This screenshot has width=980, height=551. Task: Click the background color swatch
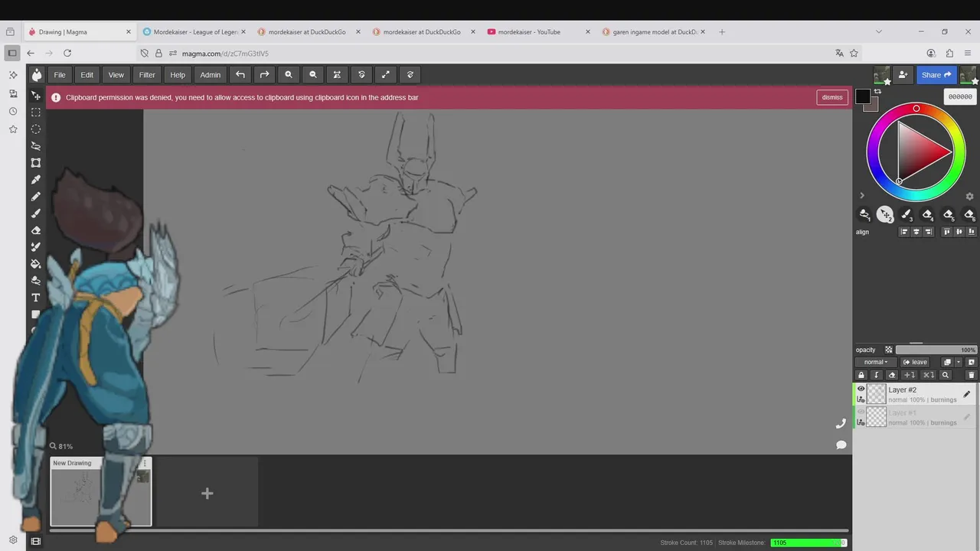(873, 106)
